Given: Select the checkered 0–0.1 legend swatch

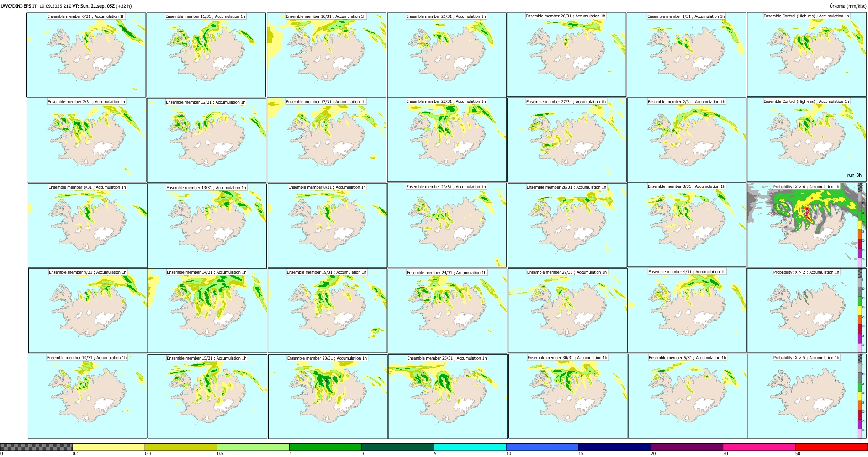Looking at the screenshot, I should (37, 447).
